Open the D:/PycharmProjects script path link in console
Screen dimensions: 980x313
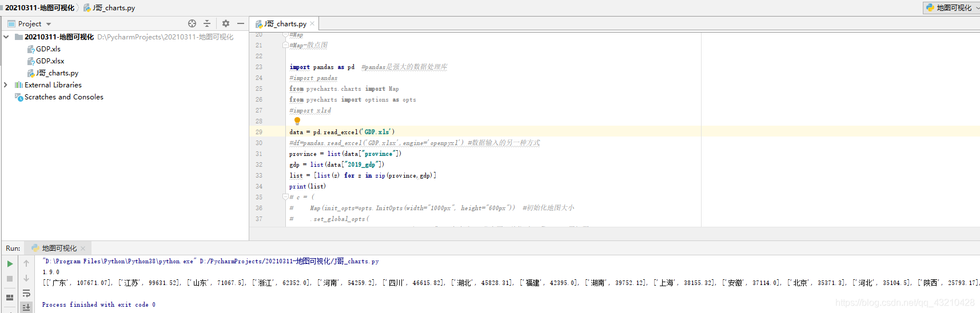pyautogui.click(x=289, y=261)
